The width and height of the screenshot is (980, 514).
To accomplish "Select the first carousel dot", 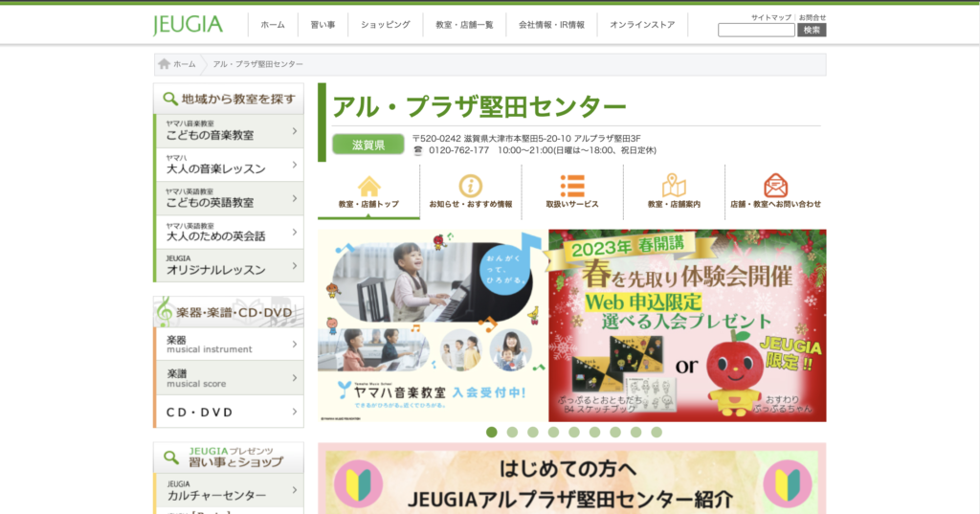I will tap(492, 432).
